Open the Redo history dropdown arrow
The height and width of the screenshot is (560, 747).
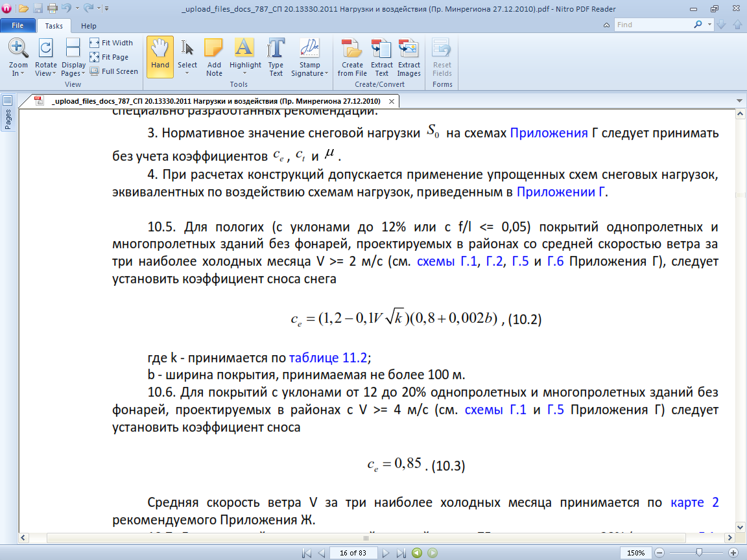pos(99,8)
